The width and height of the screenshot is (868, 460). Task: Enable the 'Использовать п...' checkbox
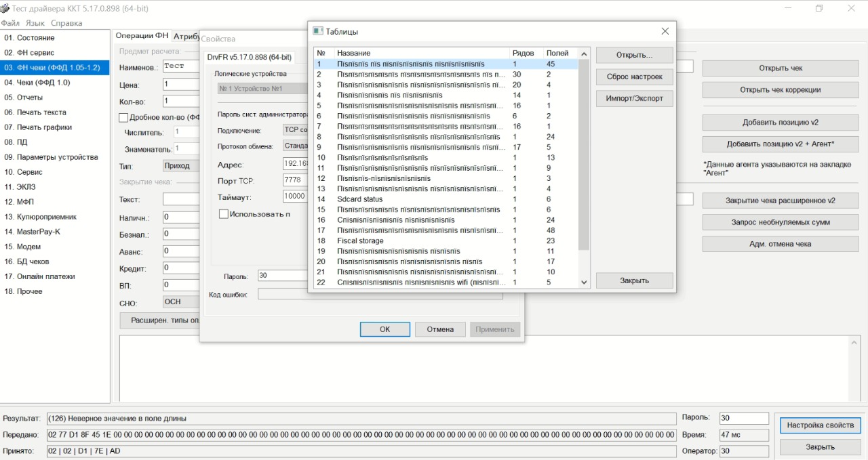tap(223, 214)
